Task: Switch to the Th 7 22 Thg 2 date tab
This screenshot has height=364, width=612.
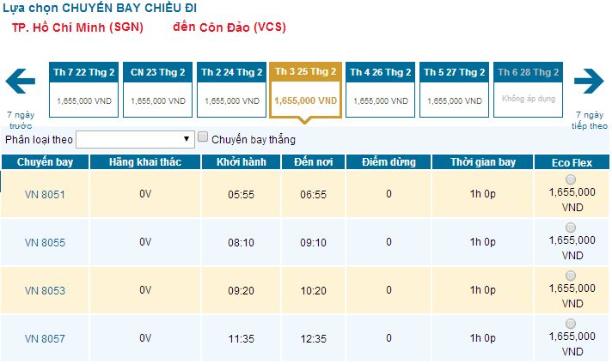Action: [83, 88]
